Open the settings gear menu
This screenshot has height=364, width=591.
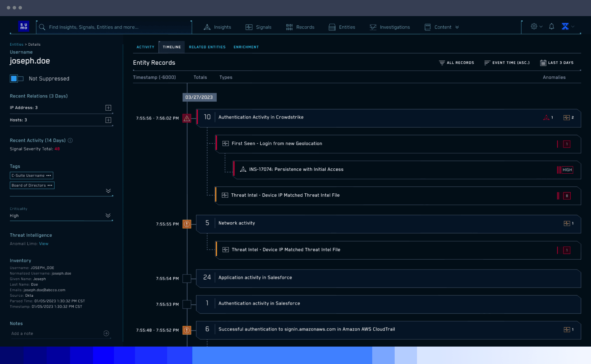pyautogui.click(x=534, y=27)
